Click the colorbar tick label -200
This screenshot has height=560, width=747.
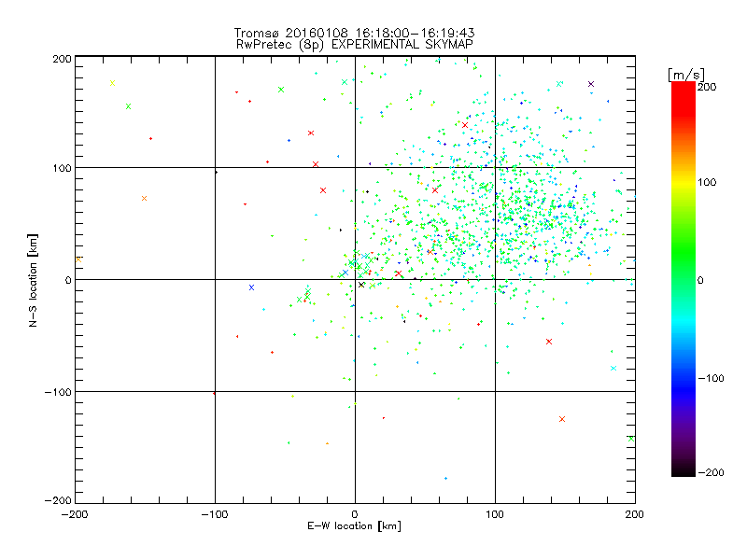[x=711, y=472]
